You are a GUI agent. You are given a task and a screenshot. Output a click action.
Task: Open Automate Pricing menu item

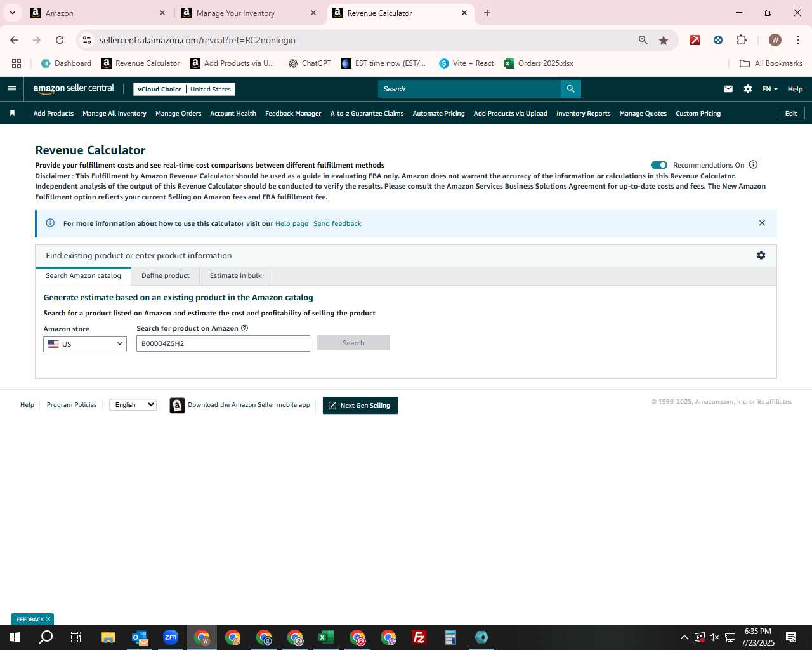(438, 113)
